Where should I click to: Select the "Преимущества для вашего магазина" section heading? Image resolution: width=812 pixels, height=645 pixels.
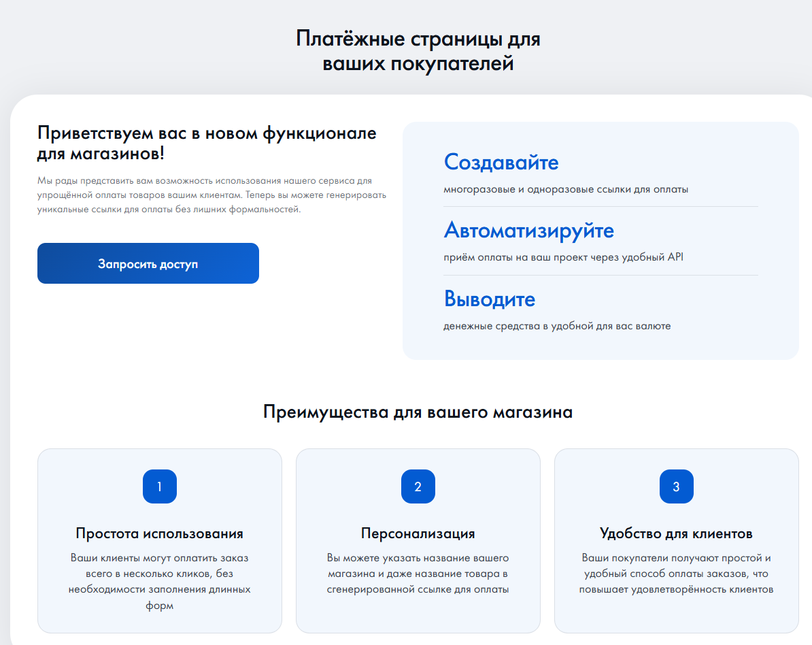[418, 412]
